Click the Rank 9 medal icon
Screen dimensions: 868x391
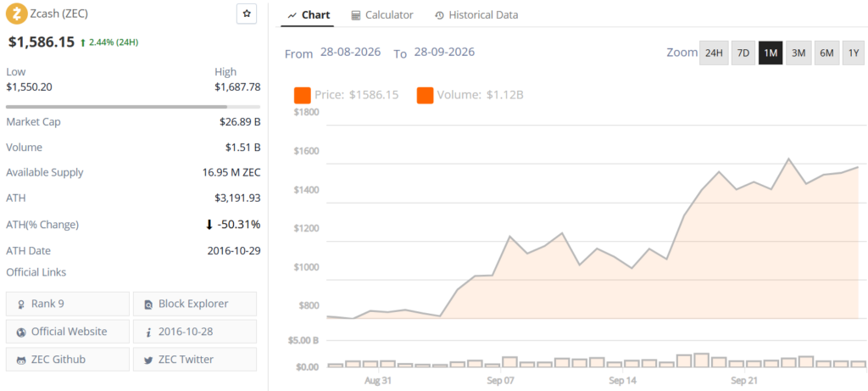tap(21, 304)
